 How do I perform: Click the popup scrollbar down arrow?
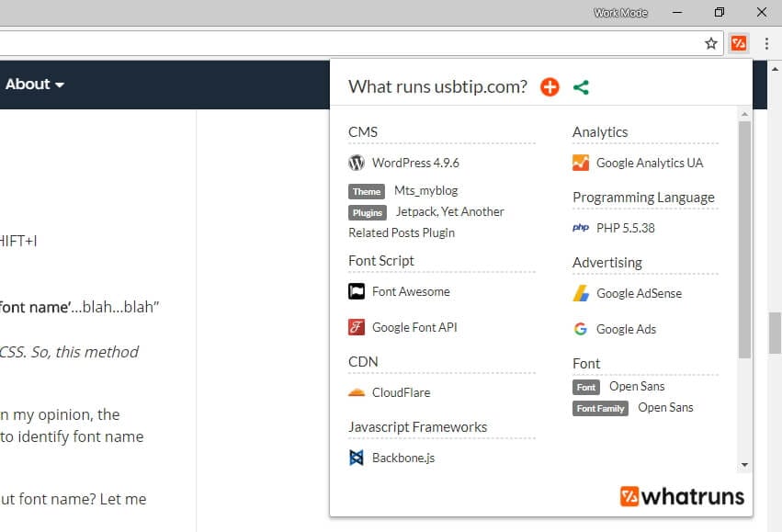[744, 465]
